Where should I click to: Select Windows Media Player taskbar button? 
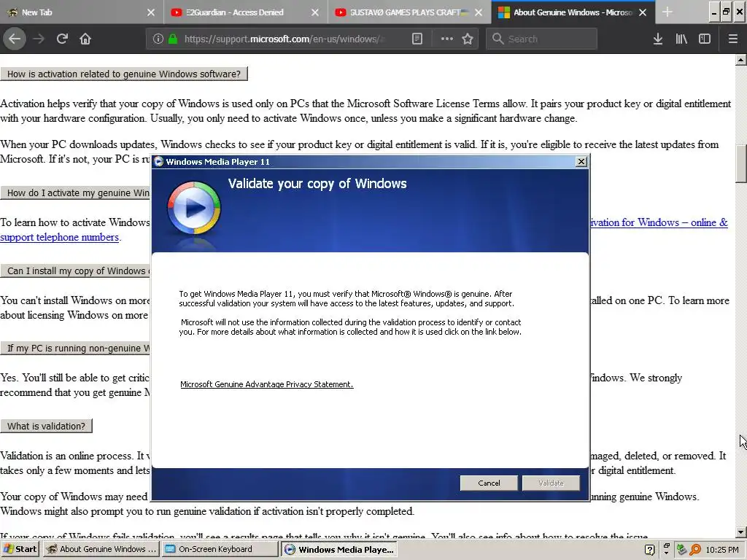coord(338,549)
